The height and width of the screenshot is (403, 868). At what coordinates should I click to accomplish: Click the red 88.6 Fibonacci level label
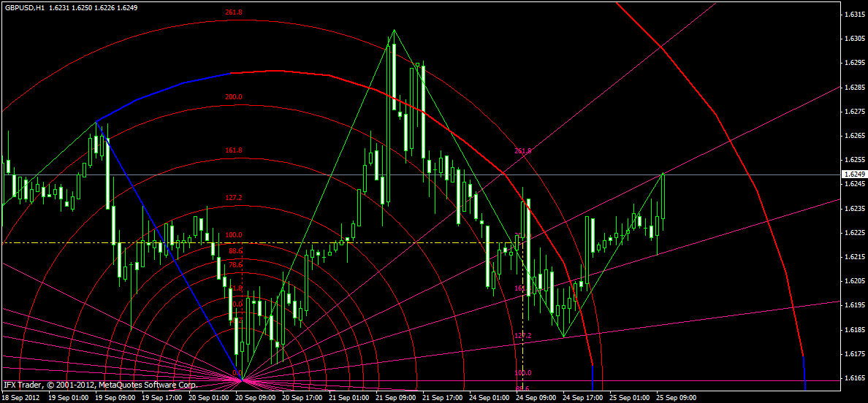(235, 250)
